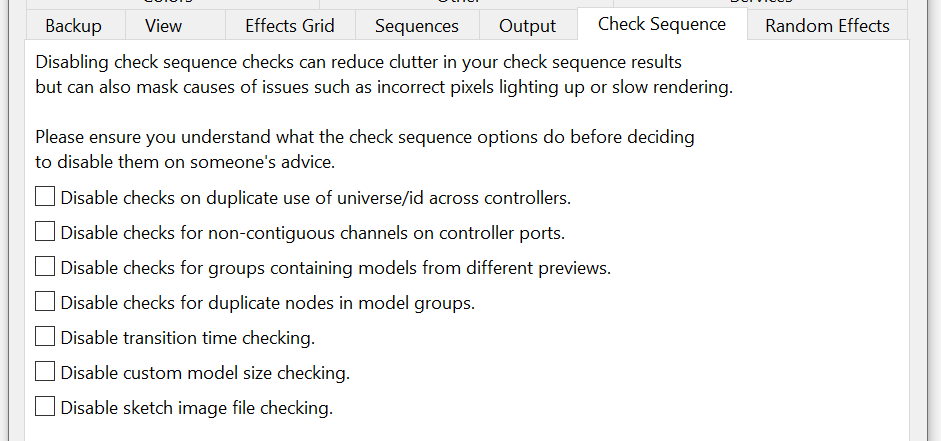
Task: Toggle the duplicate nodes in model groups checkbox
Action: coord(45,301)
